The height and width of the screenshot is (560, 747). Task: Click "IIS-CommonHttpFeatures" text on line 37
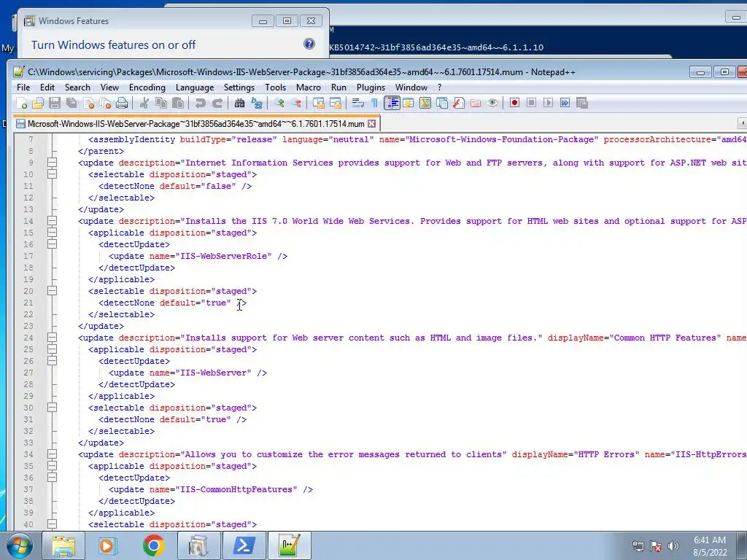coord(237,489)
